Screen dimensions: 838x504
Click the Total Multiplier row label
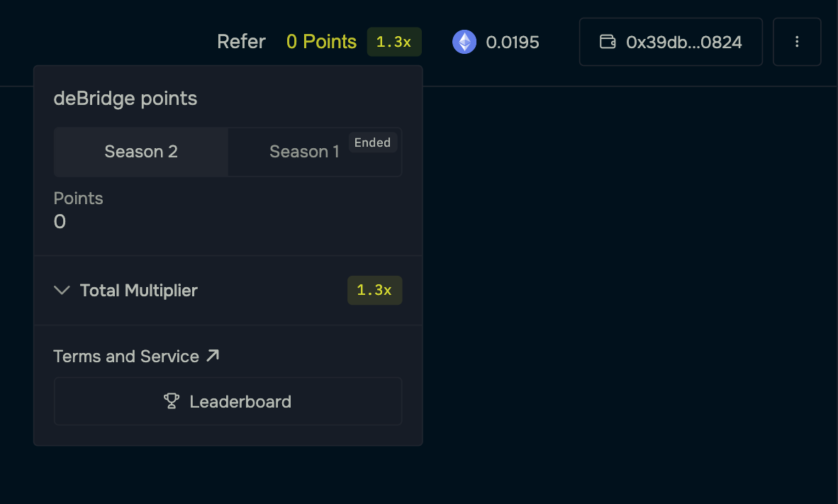click(x=139, y=290)
